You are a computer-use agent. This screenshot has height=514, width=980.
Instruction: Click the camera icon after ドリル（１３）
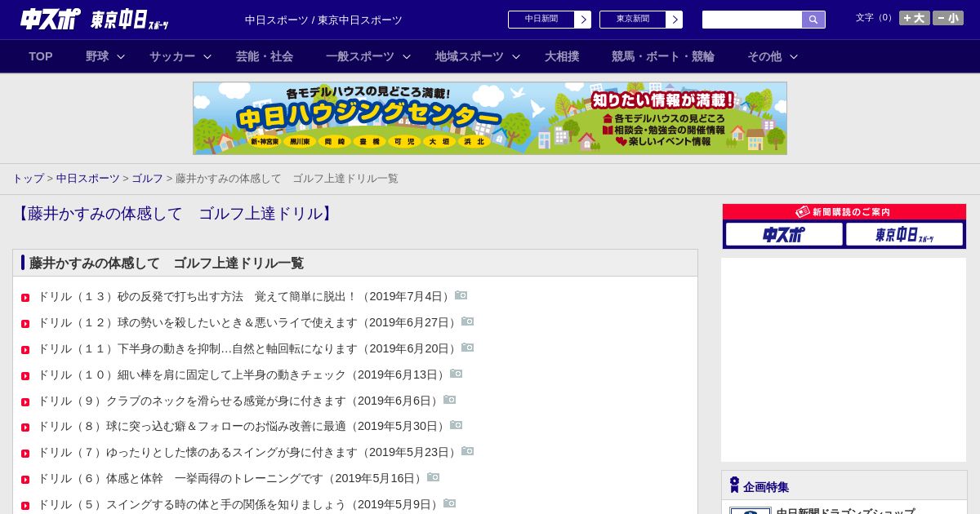(461, 295)
